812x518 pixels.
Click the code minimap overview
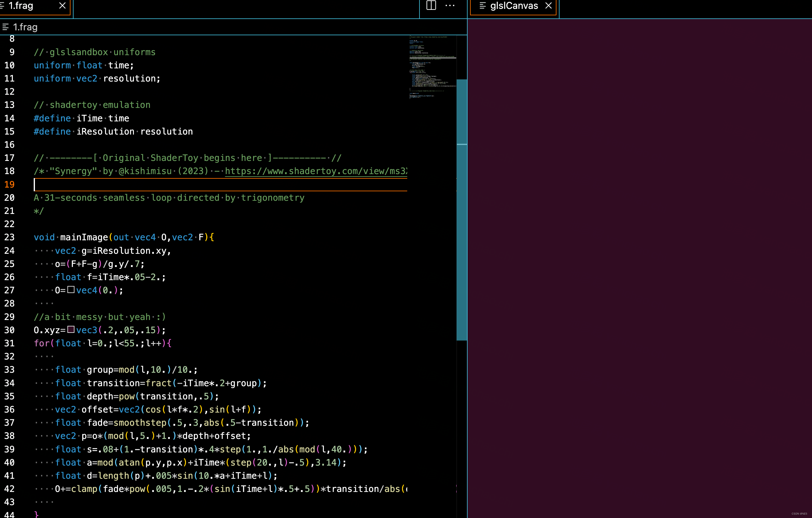[433, 67]
